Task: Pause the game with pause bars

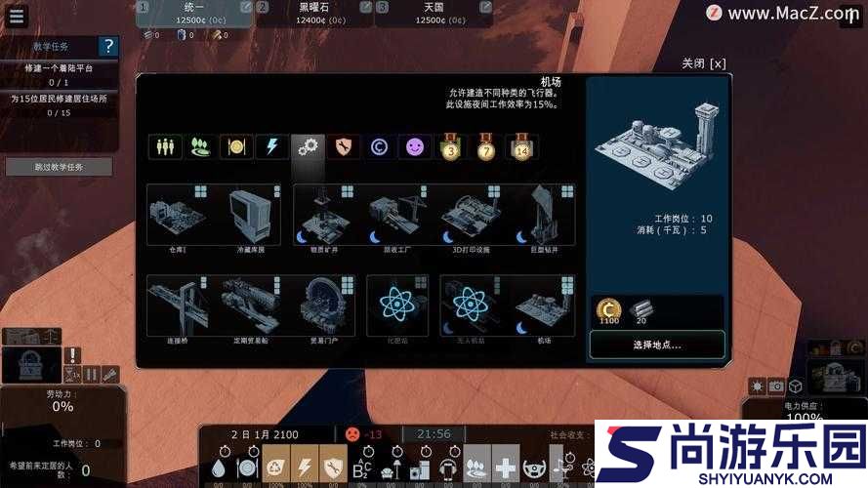Action: [92, 375]
